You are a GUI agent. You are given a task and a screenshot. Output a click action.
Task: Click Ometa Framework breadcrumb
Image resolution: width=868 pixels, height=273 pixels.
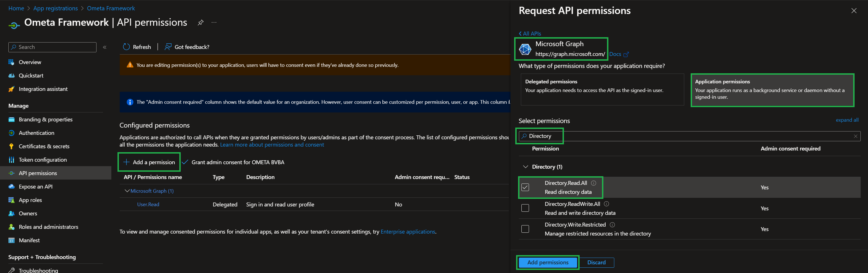point(111,8)
